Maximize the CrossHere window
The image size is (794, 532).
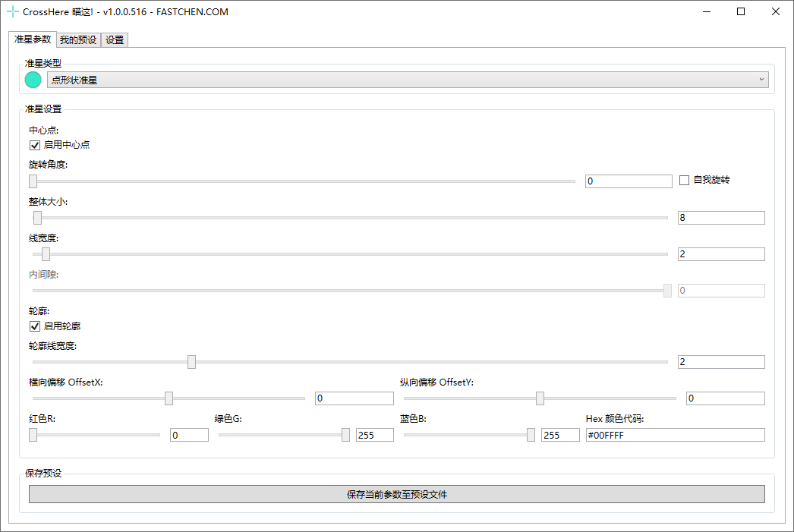(x=741, y=11)
